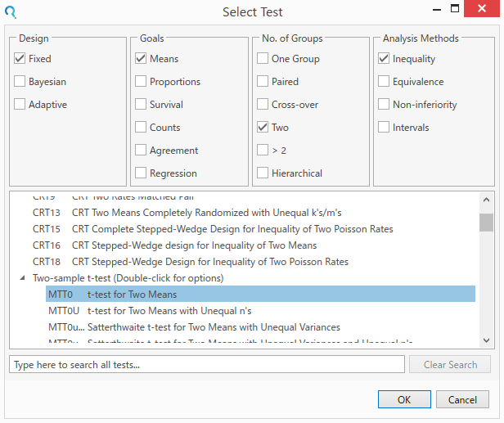Choose CRT16 Stepped-Wedge for Two Means
The height and width of the screenshot is (423, 504).
194,245
